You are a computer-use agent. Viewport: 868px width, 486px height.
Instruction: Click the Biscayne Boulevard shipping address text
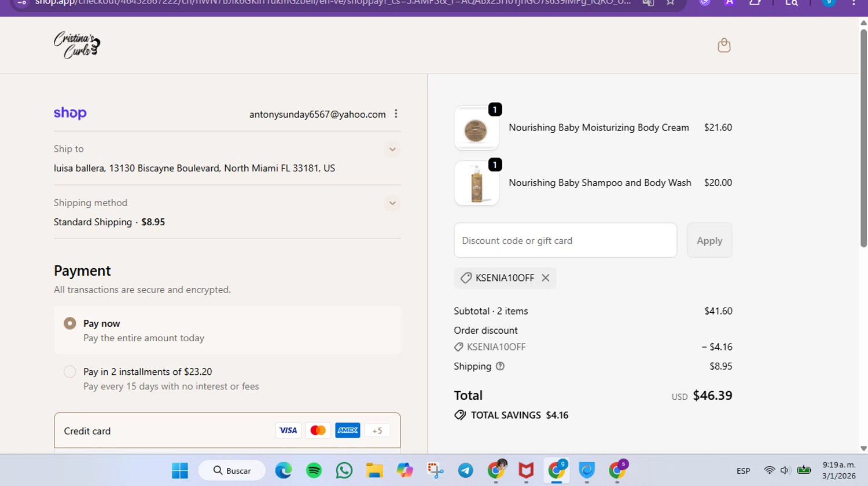tap(194, 168)
